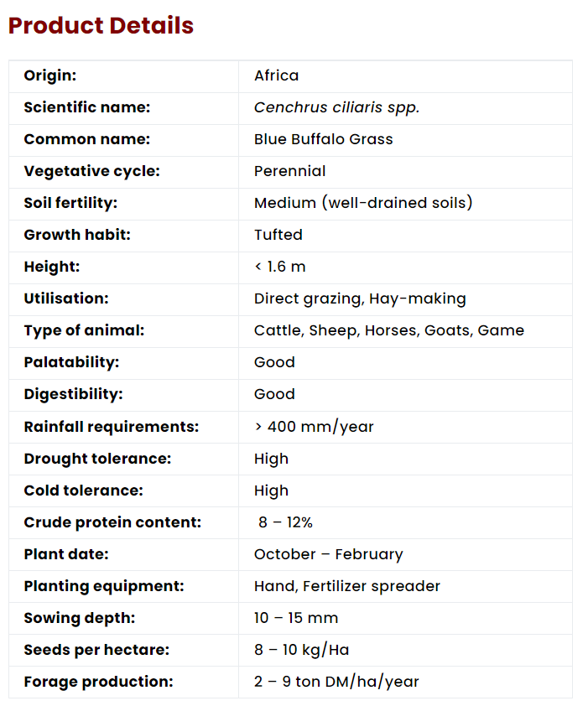Click Hand, Fertilizer spreader text
Viewport: 588px width, 706px height.
click(x=346, y=586)
